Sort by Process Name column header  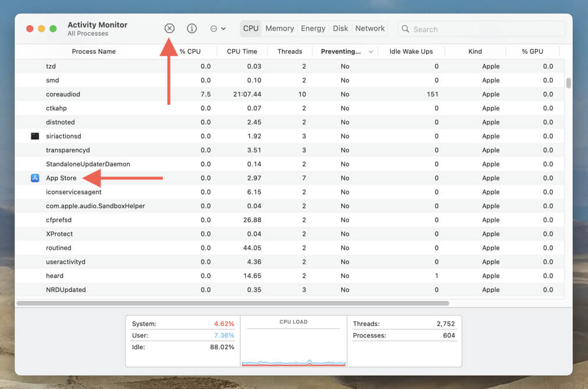(x=94, y=51)
